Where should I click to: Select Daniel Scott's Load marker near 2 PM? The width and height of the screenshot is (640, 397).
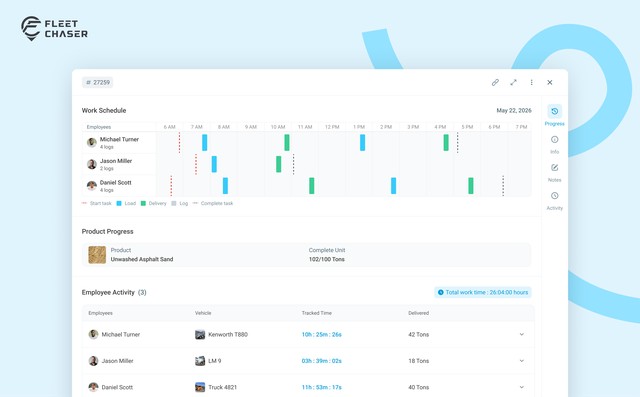(393, 186)
